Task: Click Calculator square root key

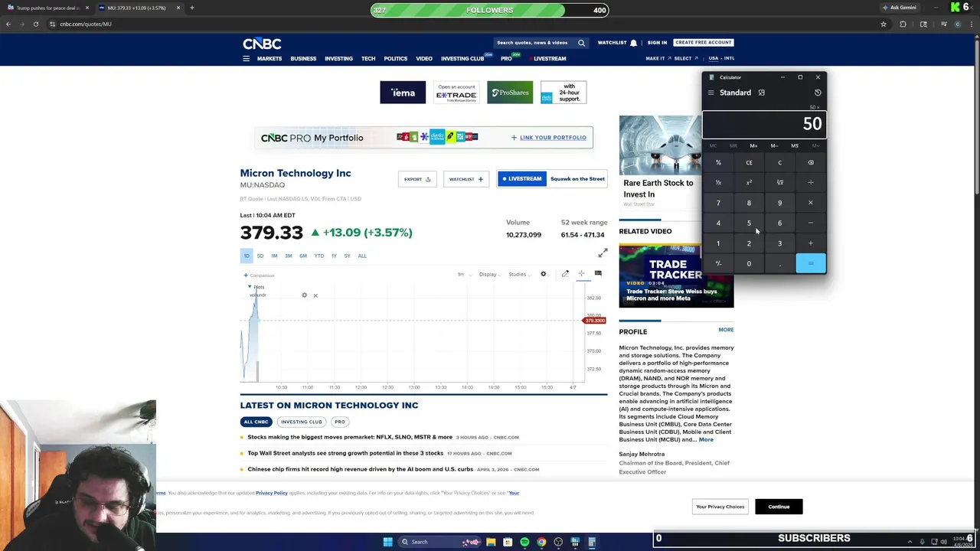Action: click(x=779, y=182)
